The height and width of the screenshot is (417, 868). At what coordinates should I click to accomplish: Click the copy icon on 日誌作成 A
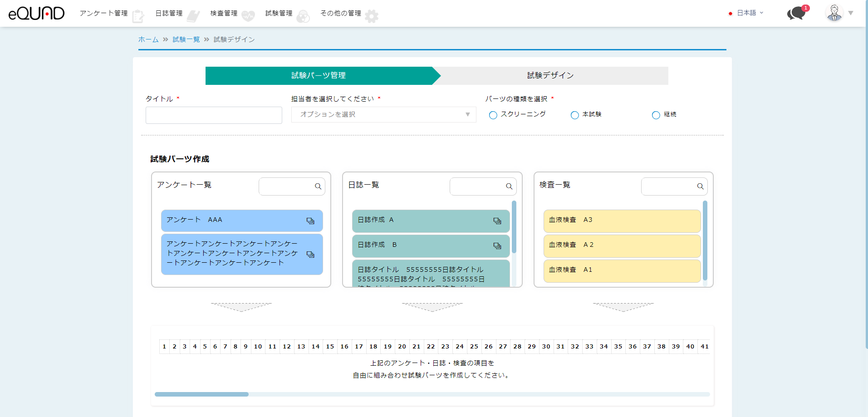click(497, 221)
